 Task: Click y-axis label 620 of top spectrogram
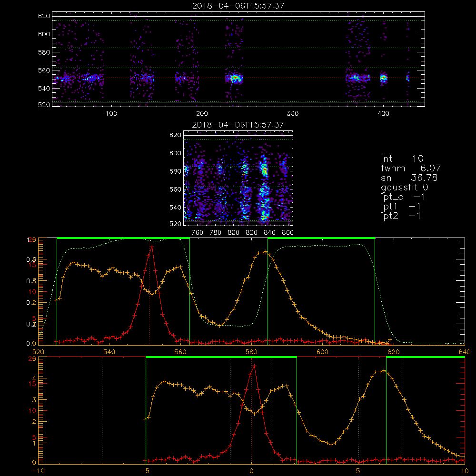pos(44,16)
